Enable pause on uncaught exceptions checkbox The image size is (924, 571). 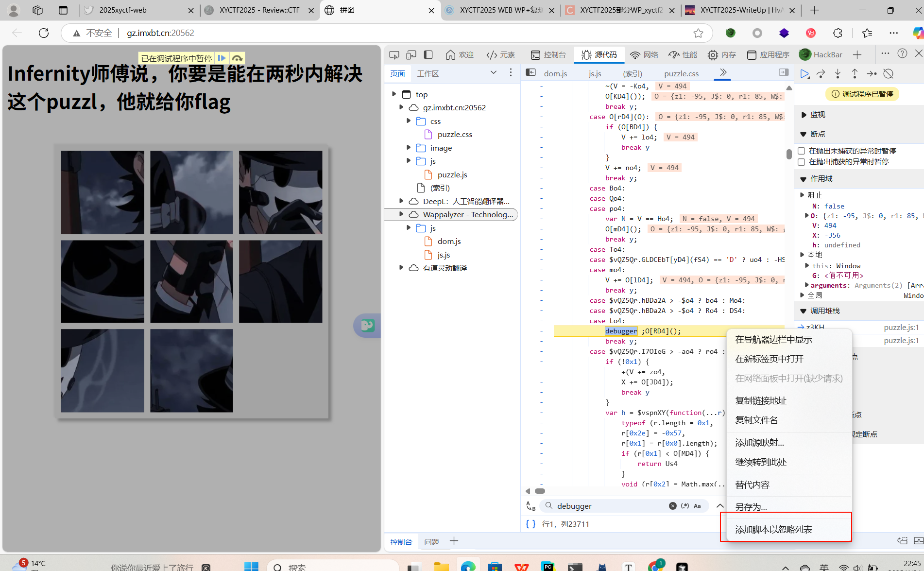point(802,151)
